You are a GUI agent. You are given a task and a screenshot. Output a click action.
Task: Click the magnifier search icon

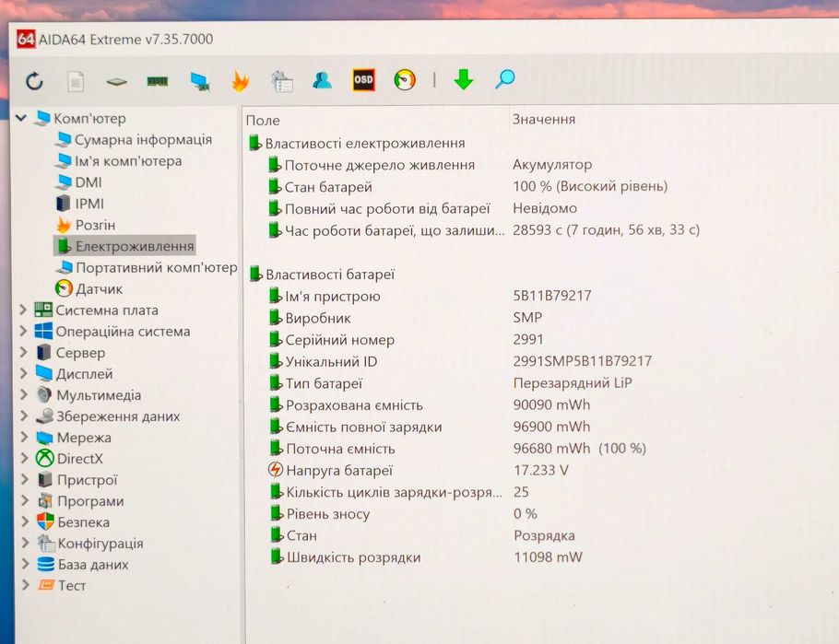click(504, 79)
